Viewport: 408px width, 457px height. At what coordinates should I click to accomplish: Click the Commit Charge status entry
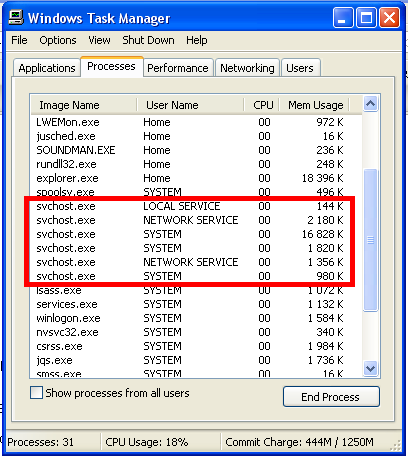[299, 442]
